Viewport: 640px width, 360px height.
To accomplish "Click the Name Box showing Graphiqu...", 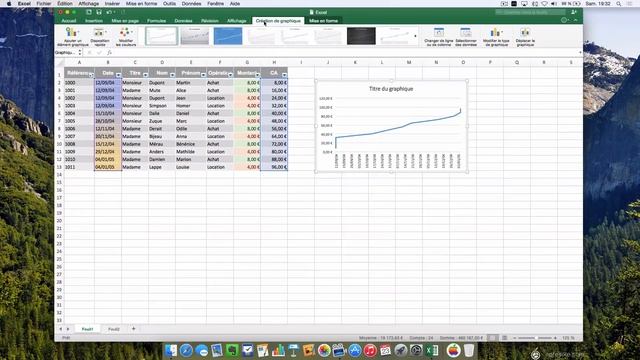I will tap(66, 53).
